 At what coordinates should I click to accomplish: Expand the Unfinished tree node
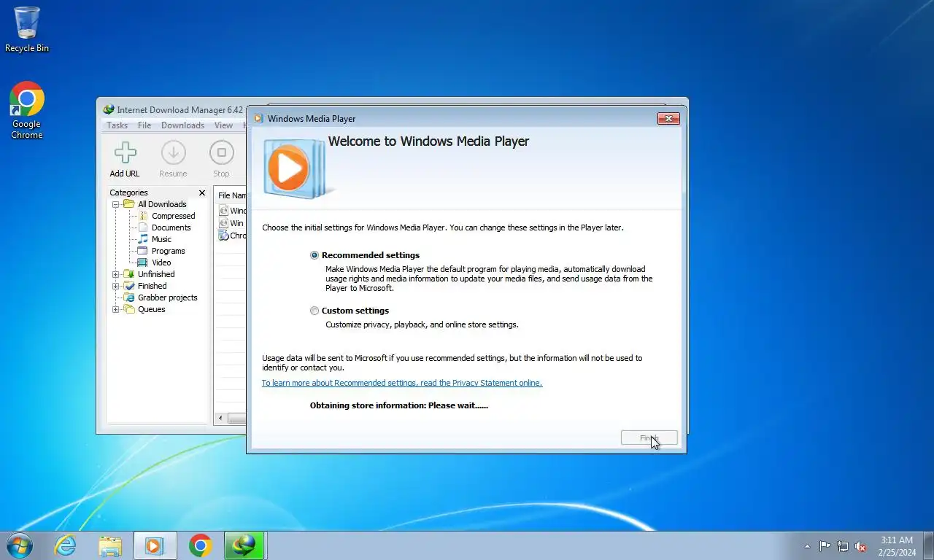(x=115, y=274)
